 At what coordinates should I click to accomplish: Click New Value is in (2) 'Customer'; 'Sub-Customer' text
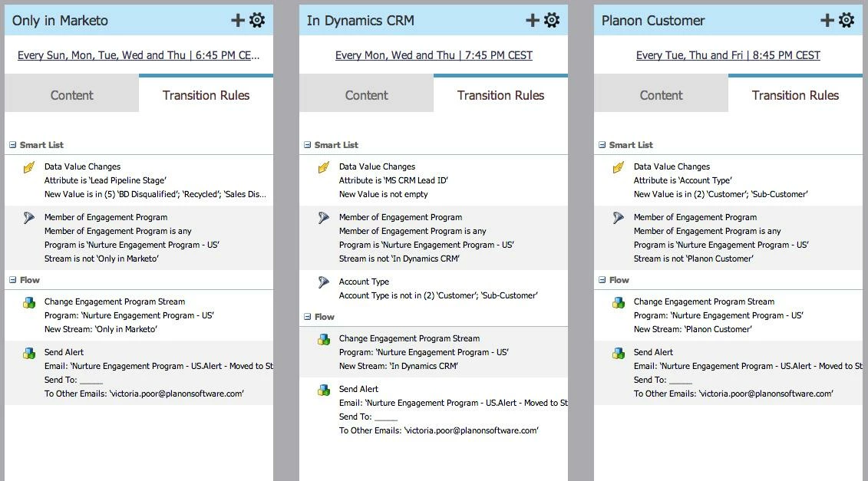721,194
